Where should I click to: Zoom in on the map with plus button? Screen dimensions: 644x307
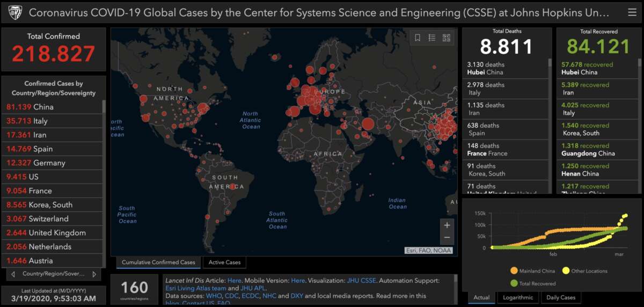[x=447, y=225]
